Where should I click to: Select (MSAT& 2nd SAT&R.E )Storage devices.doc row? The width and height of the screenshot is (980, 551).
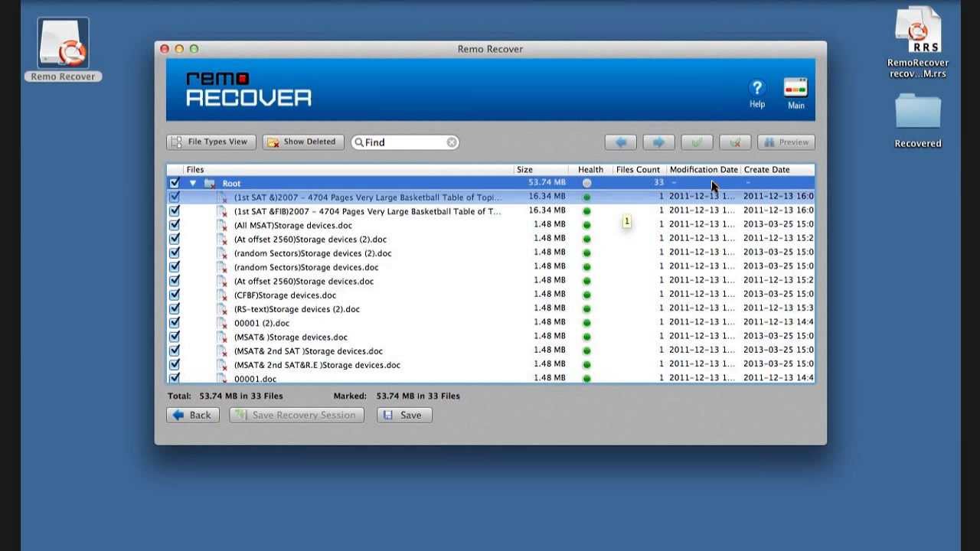[x=491, y=365]
